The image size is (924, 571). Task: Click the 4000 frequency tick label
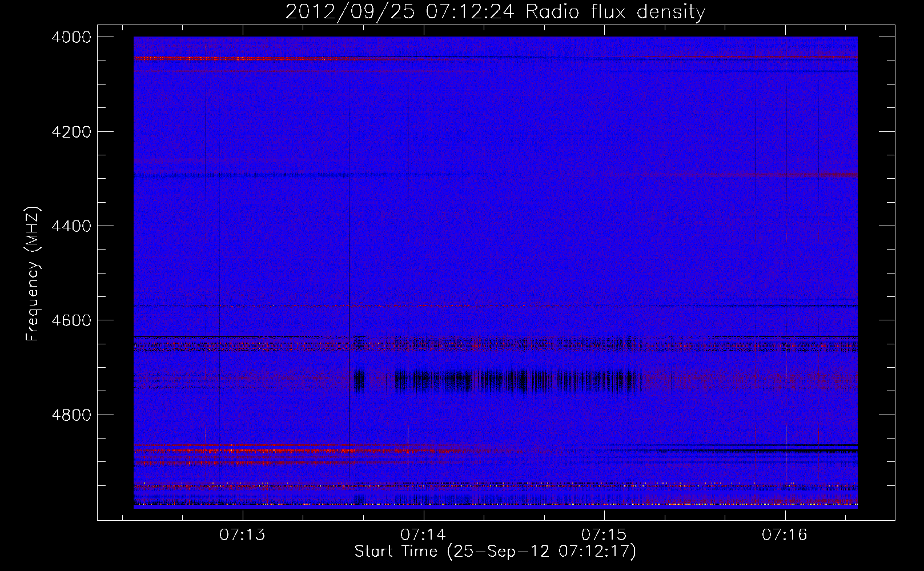click(71, 37)
